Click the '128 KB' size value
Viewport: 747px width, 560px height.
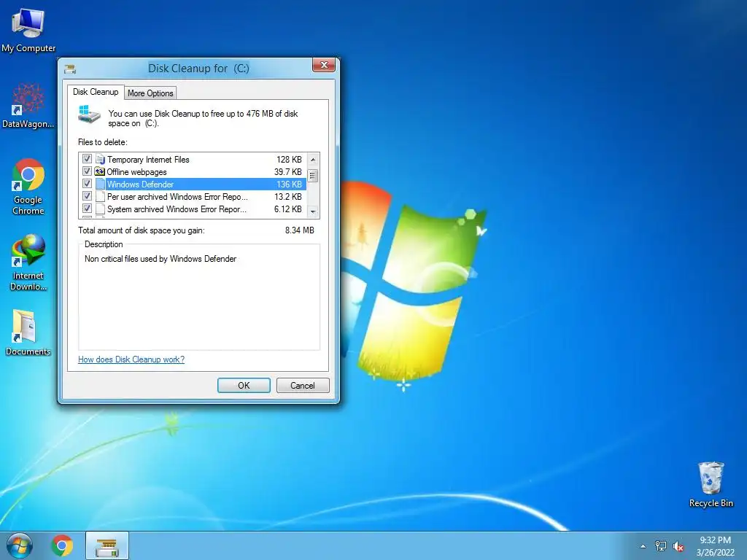(x=289, y=160)
